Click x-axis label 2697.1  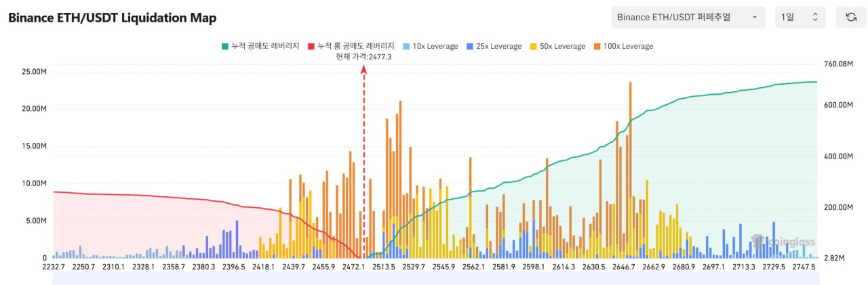pyautogui.click(x=713, y=267)
